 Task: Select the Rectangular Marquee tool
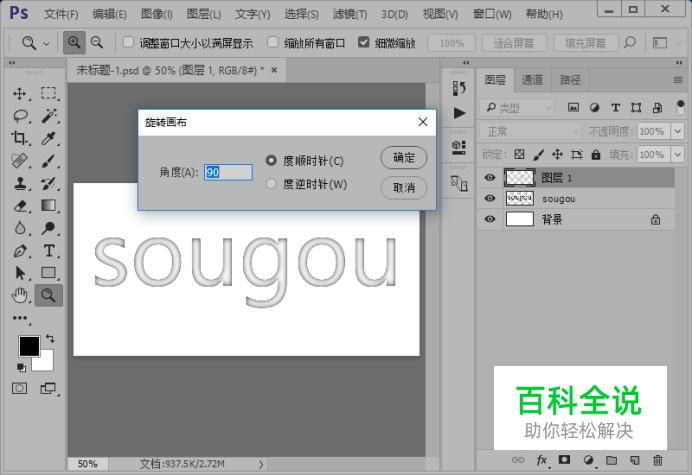(49, 94)
